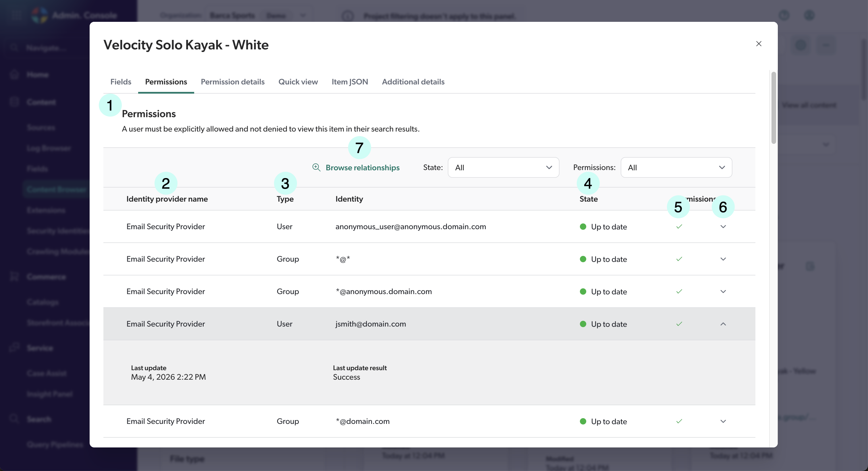Click the user account icon in background header
The image size is (868, 471).
[x=809, y=15]
